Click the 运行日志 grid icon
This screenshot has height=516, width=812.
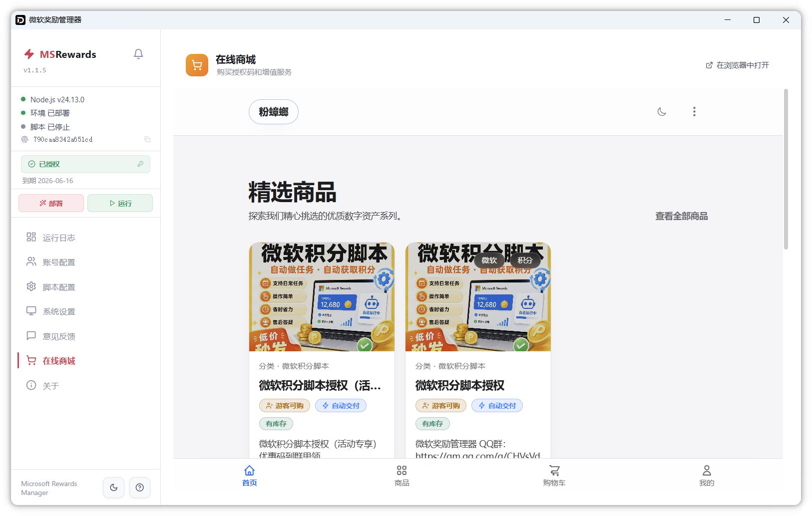pyautogui.click(x=31, y=237)
